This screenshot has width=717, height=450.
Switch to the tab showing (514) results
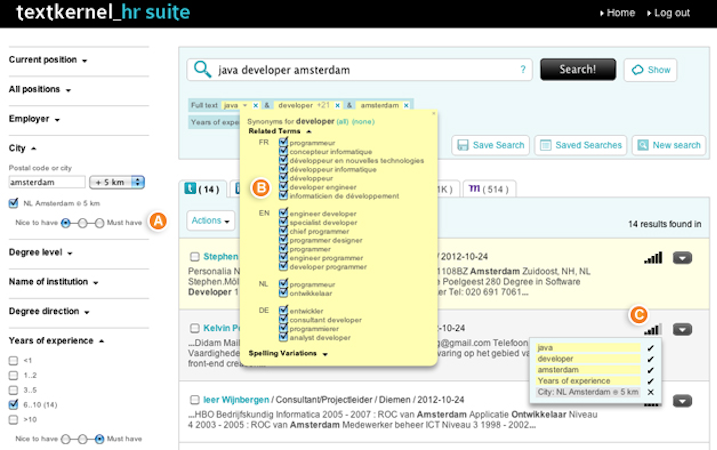(489, 189)
